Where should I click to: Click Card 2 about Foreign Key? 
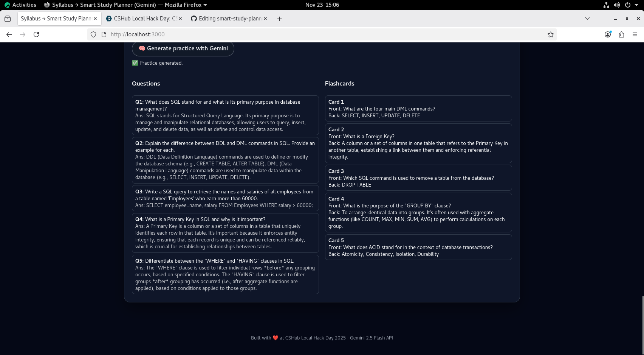tap(418, 143)
